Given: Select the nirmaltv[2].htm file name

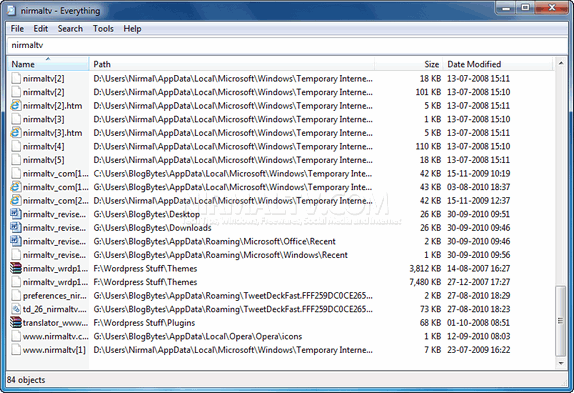Looking at the screenshot, I should [x=52, y=106].
